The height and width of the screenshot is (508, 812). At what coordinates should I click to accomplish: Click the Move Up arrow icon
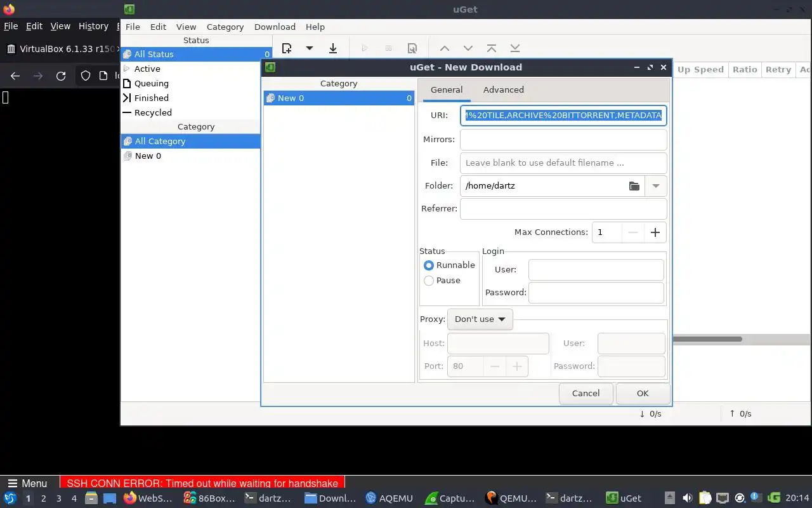[445, 48]
